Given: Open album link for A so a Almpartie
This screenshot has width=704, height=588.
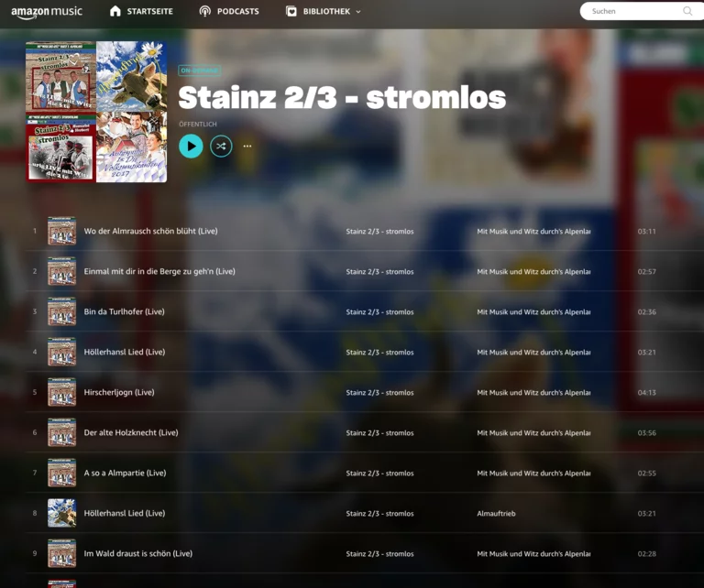Looking at the screenshot, I should pyautogui.click(x=533, y=474).
